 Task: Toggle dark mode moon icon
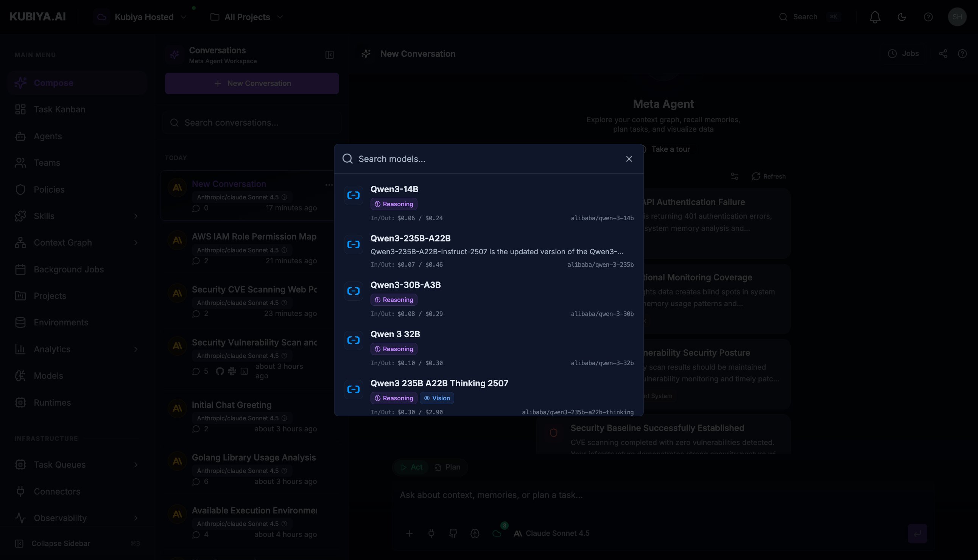tap(902, 17)
